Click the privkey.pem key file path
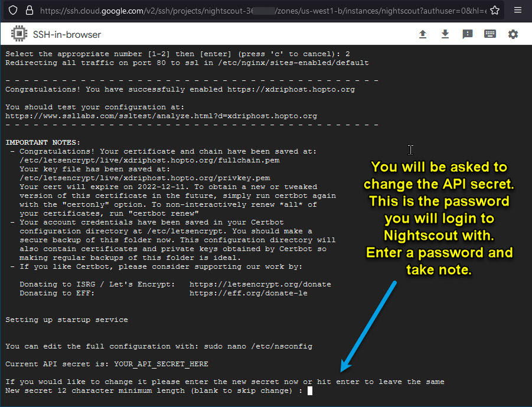The width and height of the screenshot is (532, 407). point(145,178)
